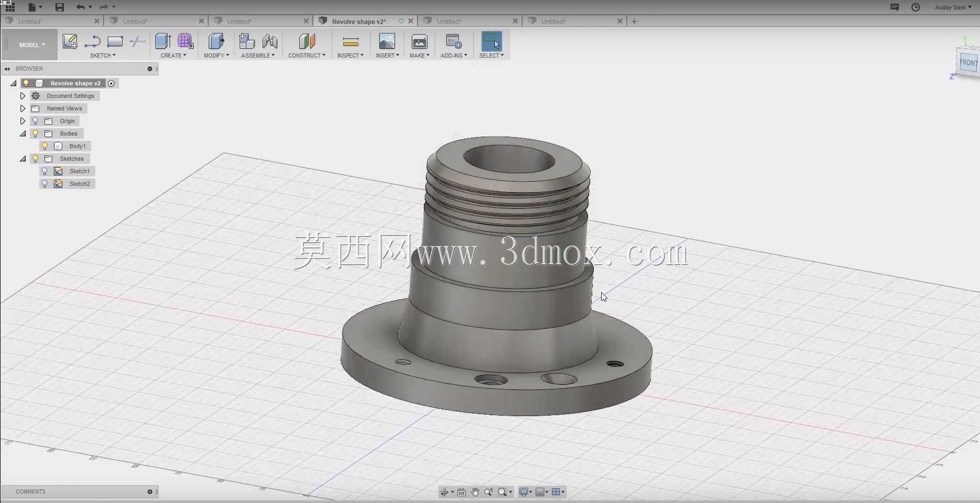Click the FRONT face of ViewCube
The width and height of the screenshot is (980, 503).
tap(968, 63)
